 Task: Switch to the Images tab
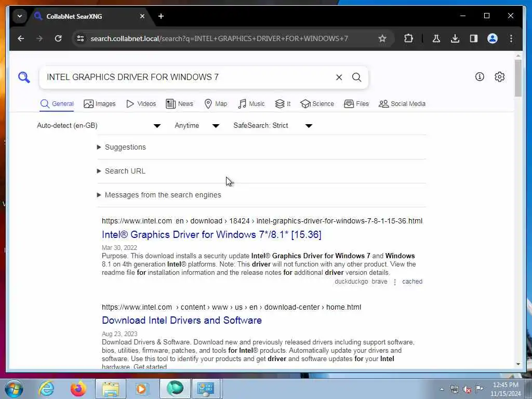coord(99,104)
